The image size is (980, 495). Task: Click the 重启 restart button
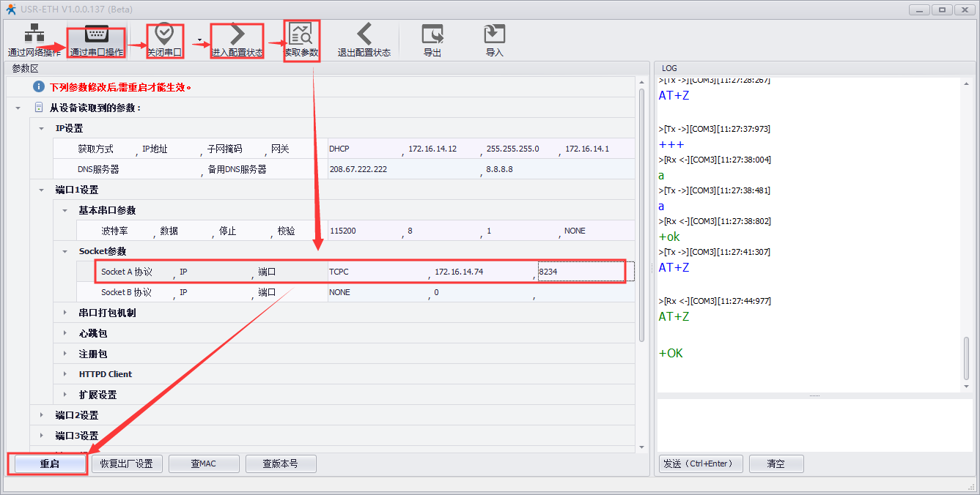48,464
